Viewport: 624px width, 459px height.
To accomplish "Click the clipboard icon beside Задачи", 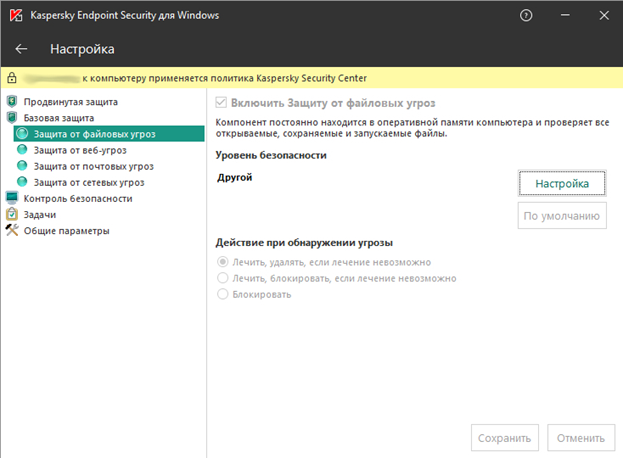I will click(12, 214).
